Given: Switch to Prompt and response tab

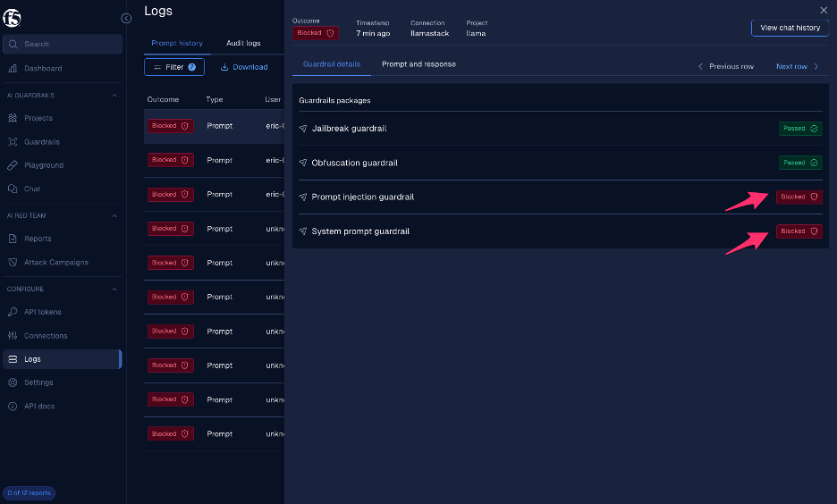Looking at the screenshot, I should (418, 64).
